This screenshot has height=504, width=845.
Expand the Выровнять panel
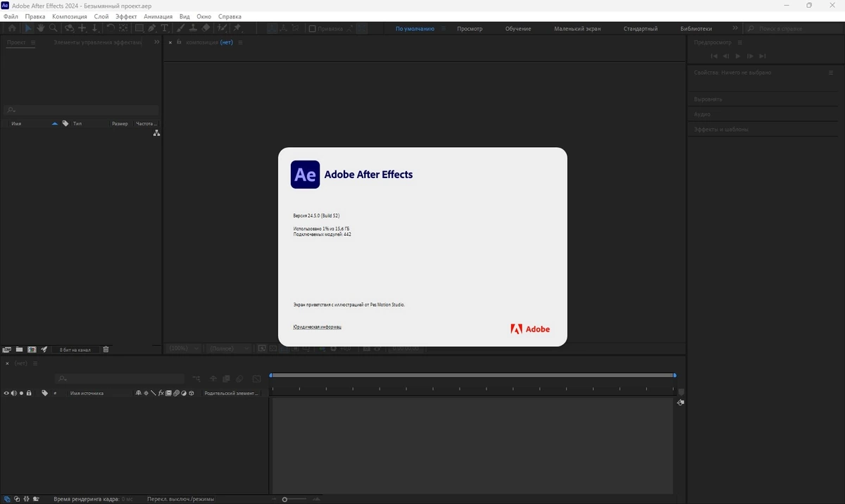click(708, 99)
